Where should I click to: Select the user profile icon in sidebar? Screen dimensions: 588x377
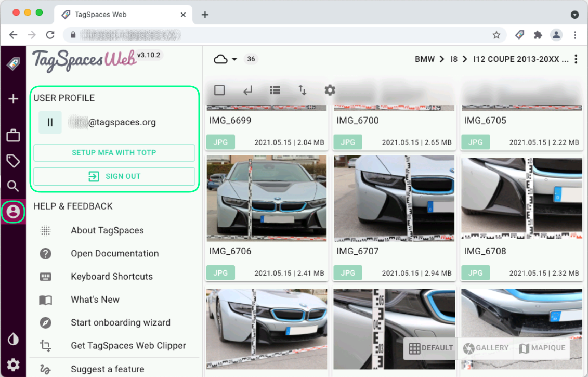pos(13,212)
